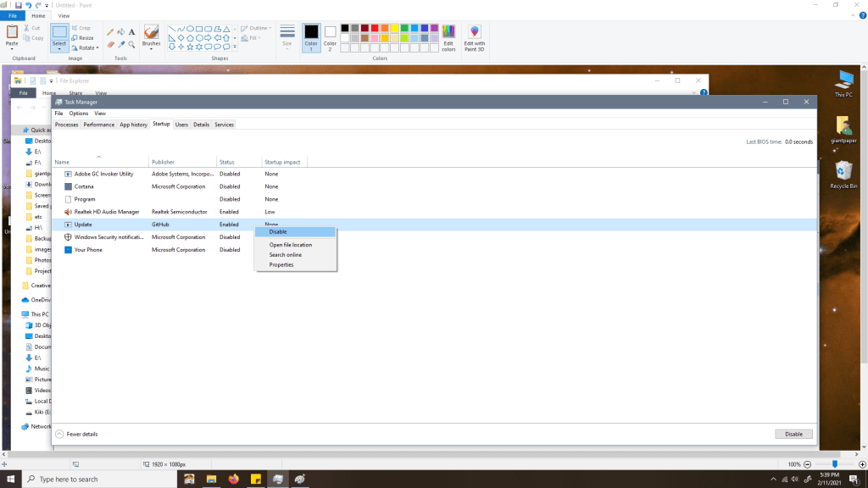Click the Paint zoom out minus button
This screenshot has height=488, width=868.
click(808, 464)
